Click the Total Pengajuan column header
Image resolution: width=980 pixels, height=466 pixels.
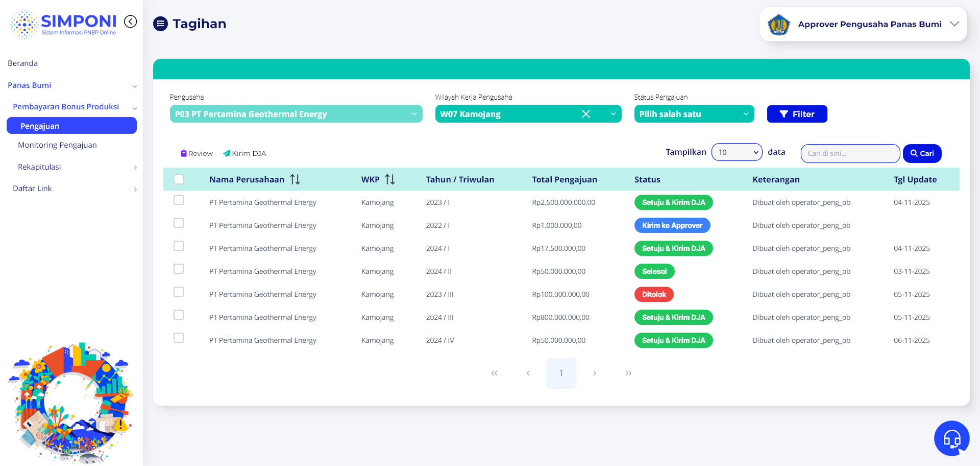point(565,179)
